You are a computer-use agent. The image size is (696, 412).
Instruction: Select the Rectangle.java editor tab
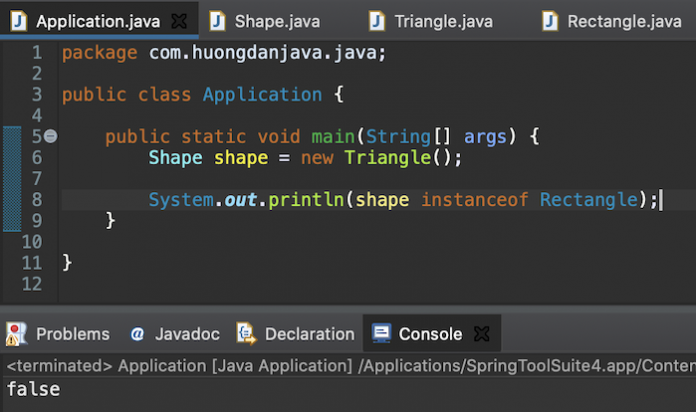click(623, 21)
